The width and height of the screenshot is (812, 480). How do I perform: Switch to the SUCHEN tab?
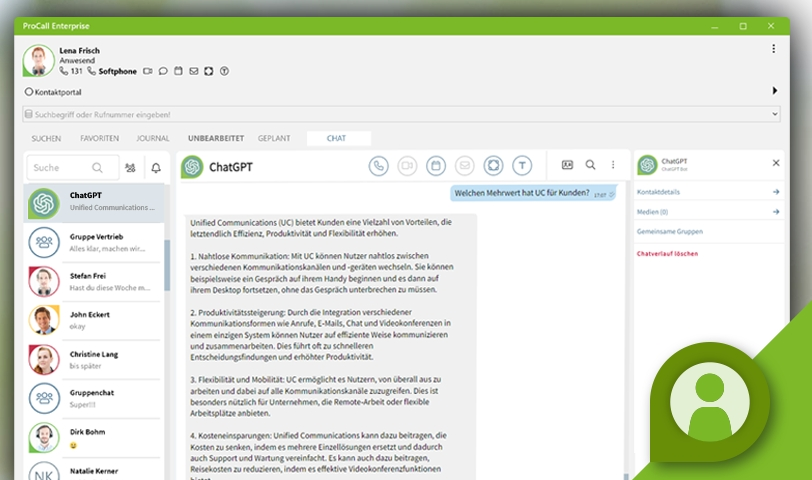[x=46, y=138]
